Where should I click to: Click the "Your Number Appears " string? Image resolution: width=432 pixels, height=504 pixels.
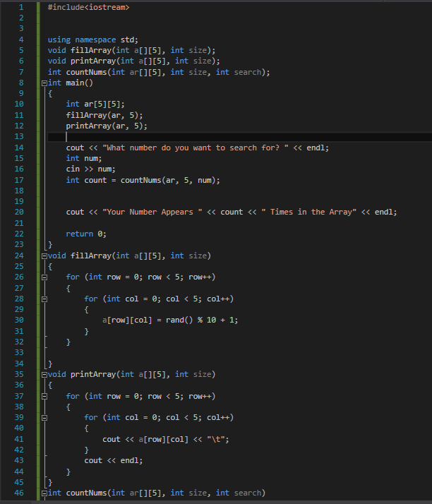pos(152,212)
